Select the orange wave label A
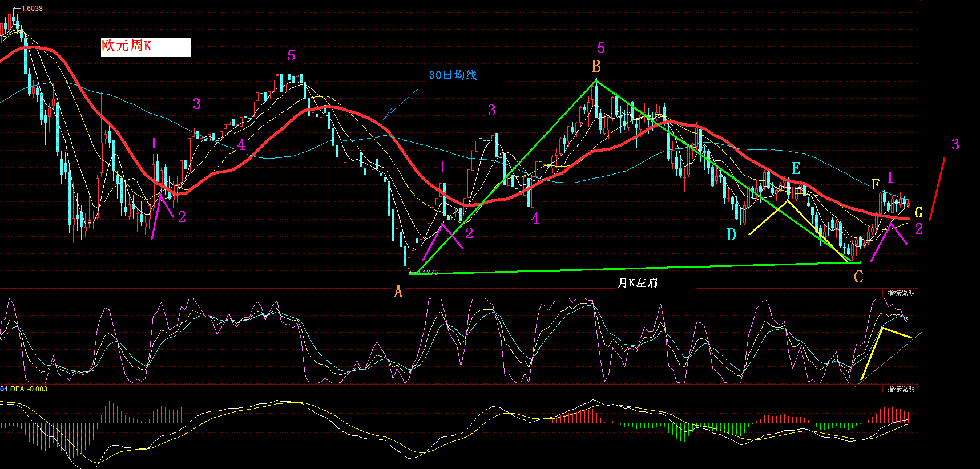The width and height of the screenshot is (980, 469). coord(398,292)
